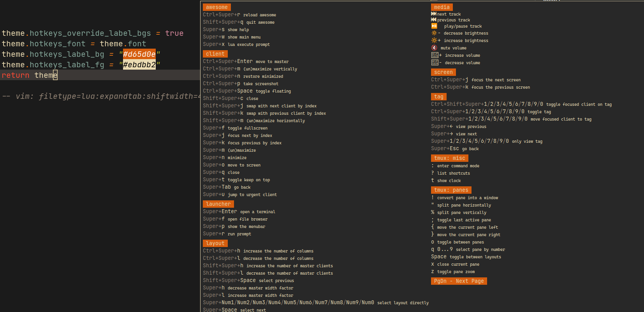644x312 pixels.
Task: Select the 'awesome' group label
Action: coord(217,7)
